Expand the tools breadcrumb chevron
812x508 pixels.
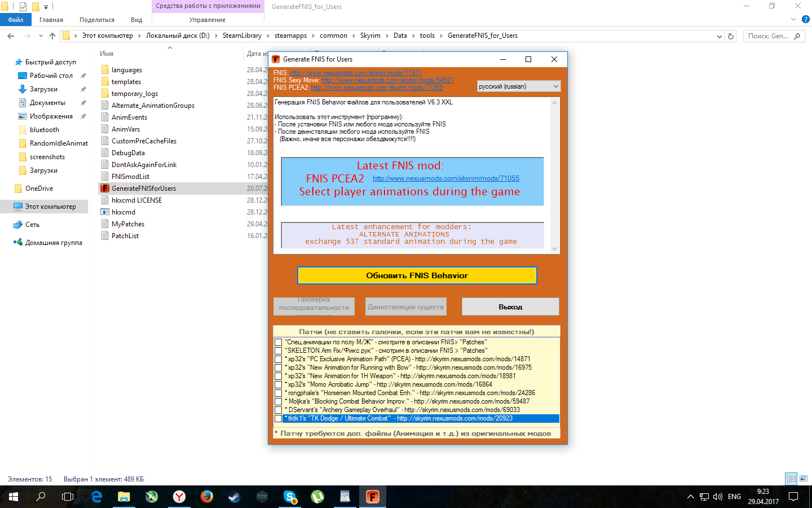click(441, 36)
